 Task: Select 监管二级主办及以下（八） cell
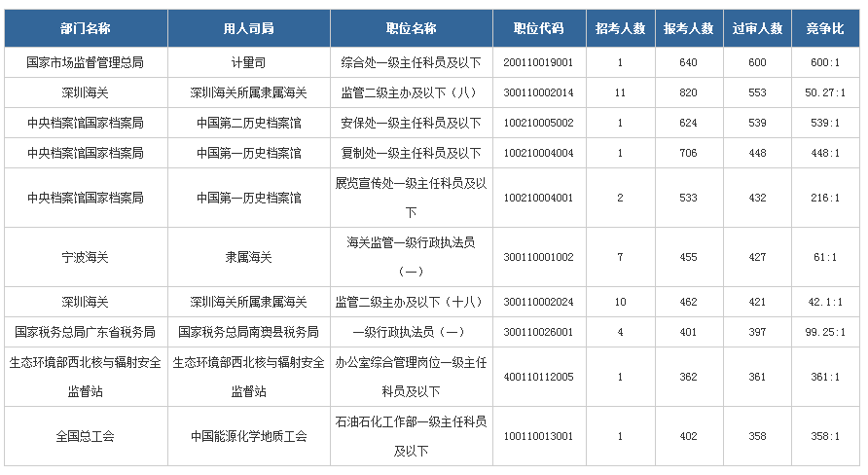412,92
